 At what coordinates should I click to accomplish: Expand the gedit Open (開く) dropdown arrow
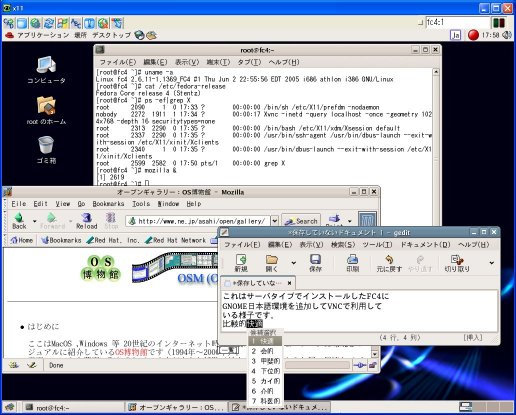294,263
